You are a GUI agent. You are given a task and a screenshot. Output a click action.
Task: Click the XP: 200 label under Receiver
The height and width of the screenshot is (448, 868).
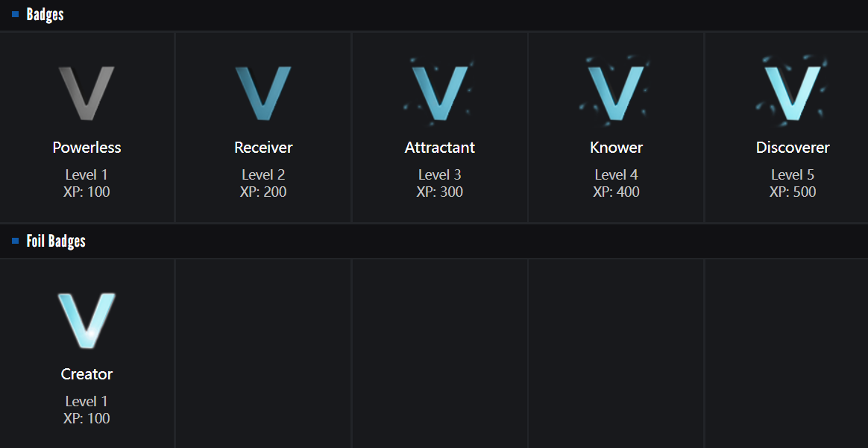click(263, 192)
